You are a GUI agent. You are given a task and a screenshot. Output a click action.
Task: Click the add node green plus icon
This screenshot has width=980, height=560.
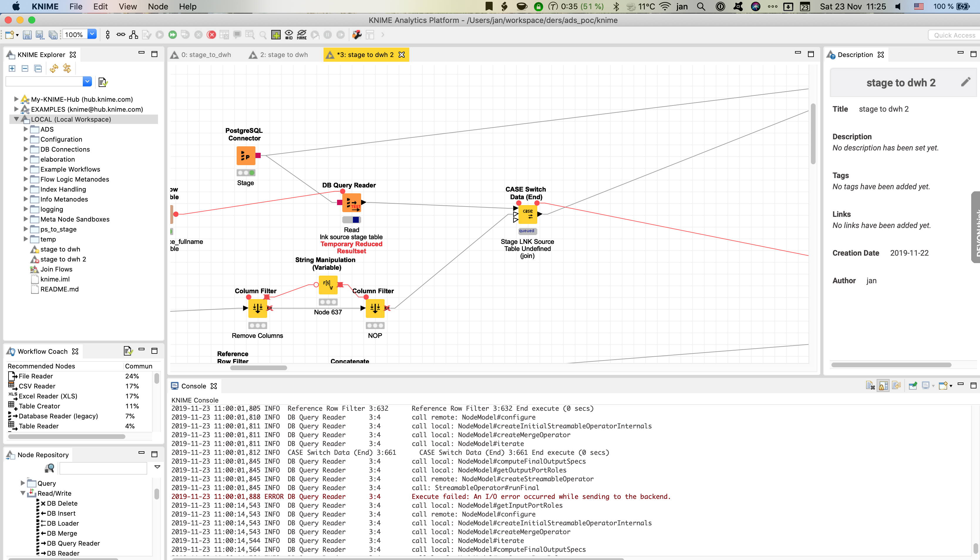point(276,35)
